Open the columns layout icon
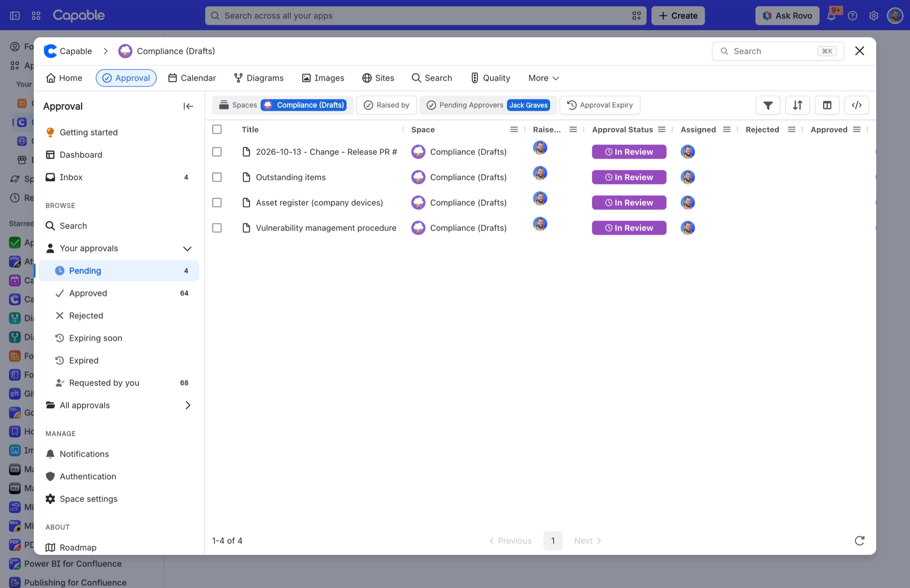 [827, 105]
